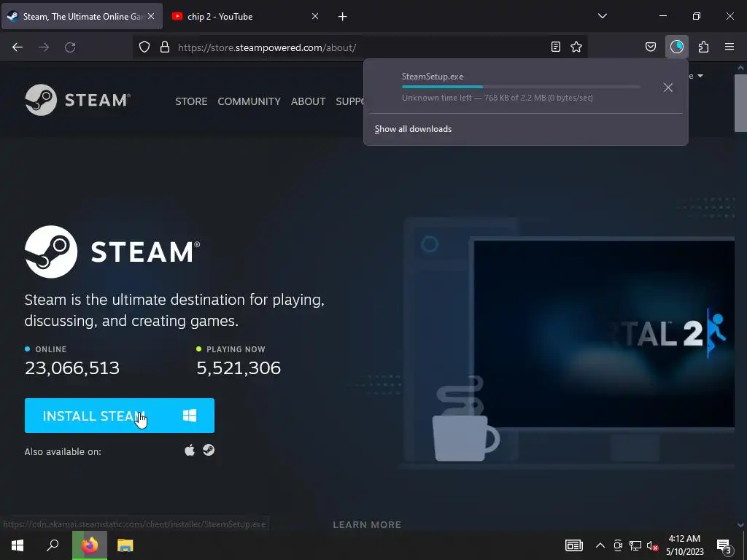
Task: Open File Explorer from the taskbar
Action: 125,545
